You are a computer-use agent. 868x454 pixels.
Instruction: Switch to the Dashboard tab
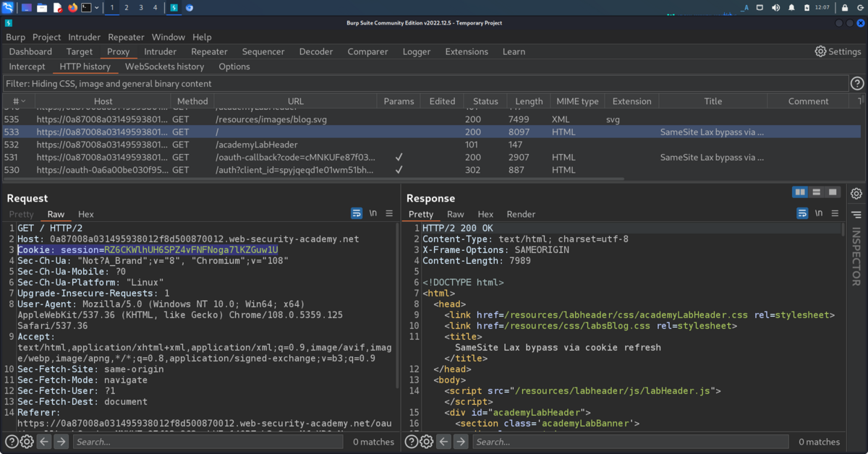(x=30, y=51)
